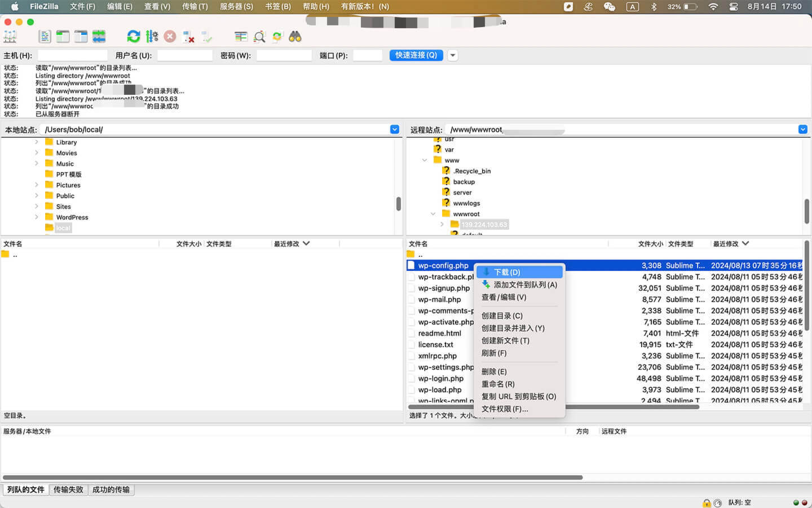This screenshot has height=508, width=812.
Task: Toggle processing of transfer queue
Action: click(152, 37)
